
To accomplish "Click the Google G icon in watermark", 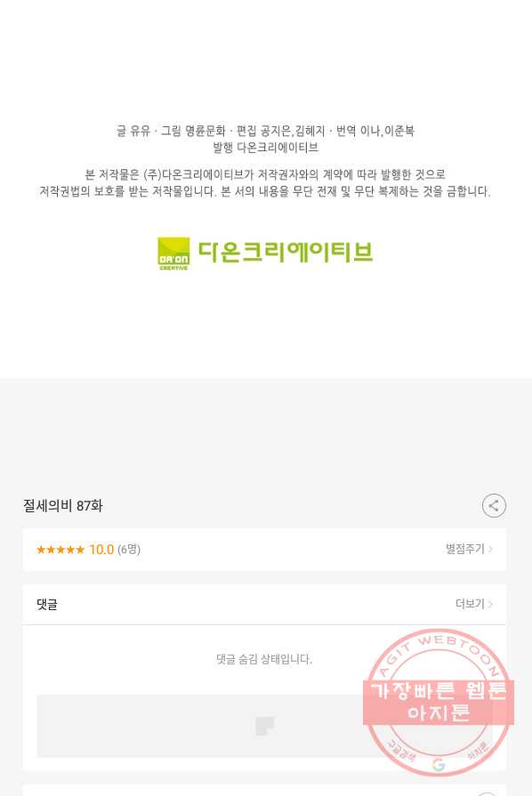I will 439,765.
